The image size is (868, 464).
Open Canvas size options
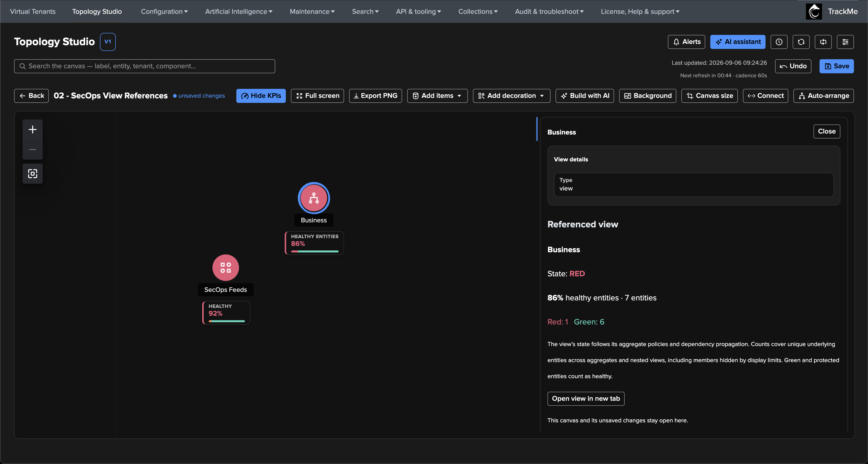tap(709, 96)
